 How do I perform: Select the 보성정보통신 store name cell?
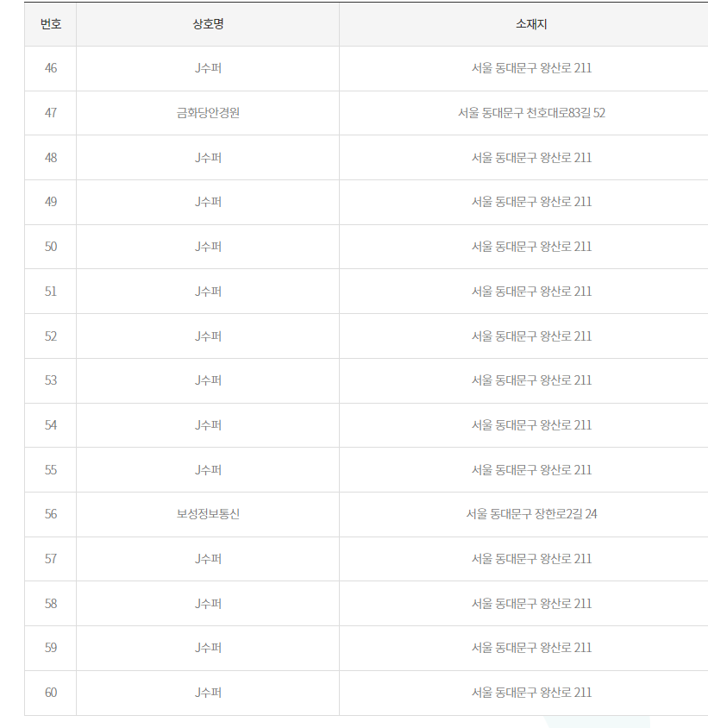point(208,514)
